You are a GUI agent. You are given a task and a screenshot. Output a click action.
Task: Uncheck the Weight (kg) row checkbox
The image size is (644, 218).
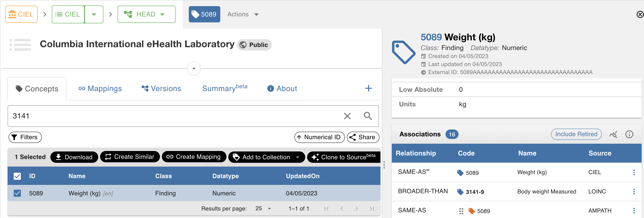17,193
